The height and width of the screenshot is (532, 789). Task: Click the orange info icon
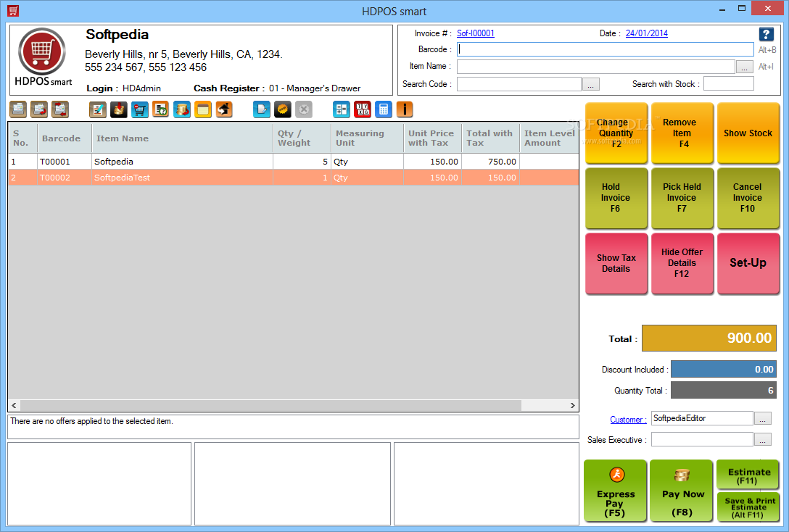[405, 109]
